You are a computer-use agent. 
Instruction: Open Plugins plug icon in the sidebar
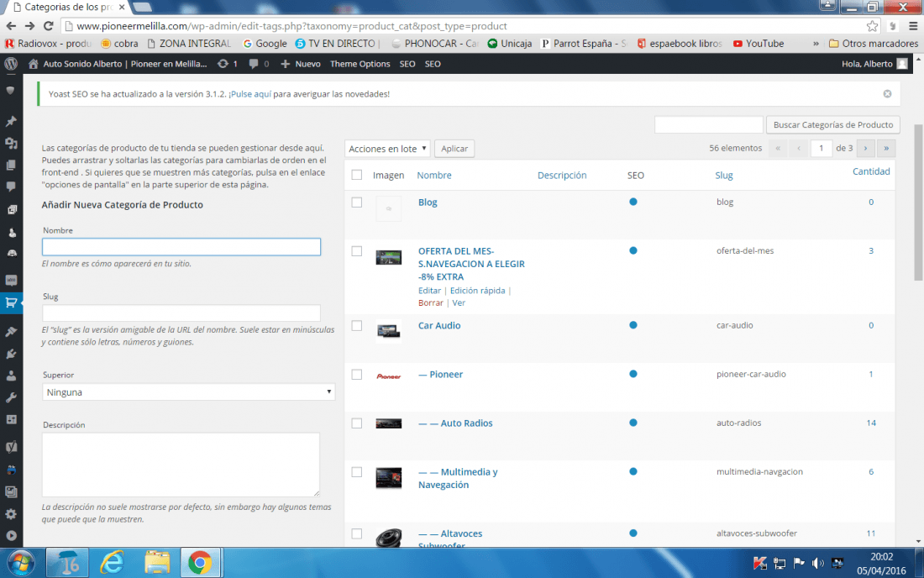(11, 354)
